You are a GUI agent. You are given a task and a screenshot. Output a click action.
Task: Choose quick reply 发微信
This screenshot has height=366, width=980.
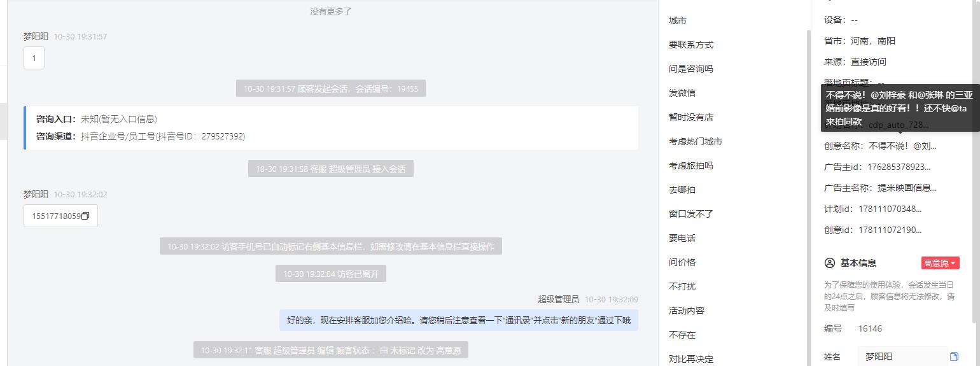coord(682,93)
